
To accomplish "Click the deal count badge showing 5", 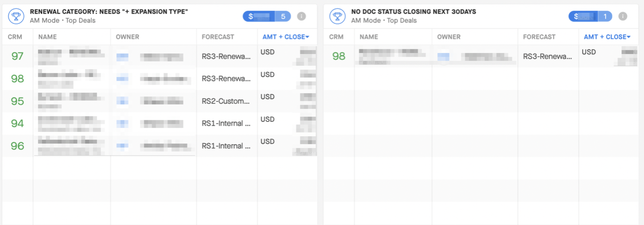I will point(283,17).
